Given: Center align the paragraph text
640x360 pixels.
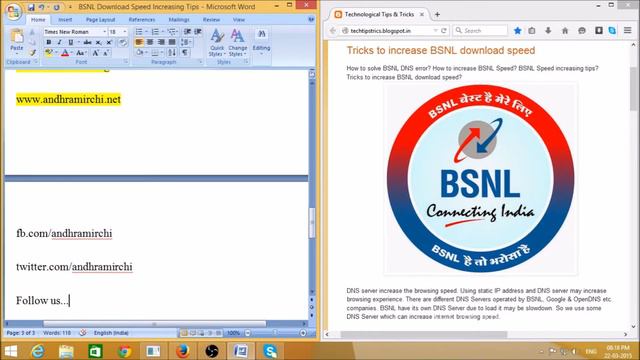Looking at the screenshot, I should (150, 42).
